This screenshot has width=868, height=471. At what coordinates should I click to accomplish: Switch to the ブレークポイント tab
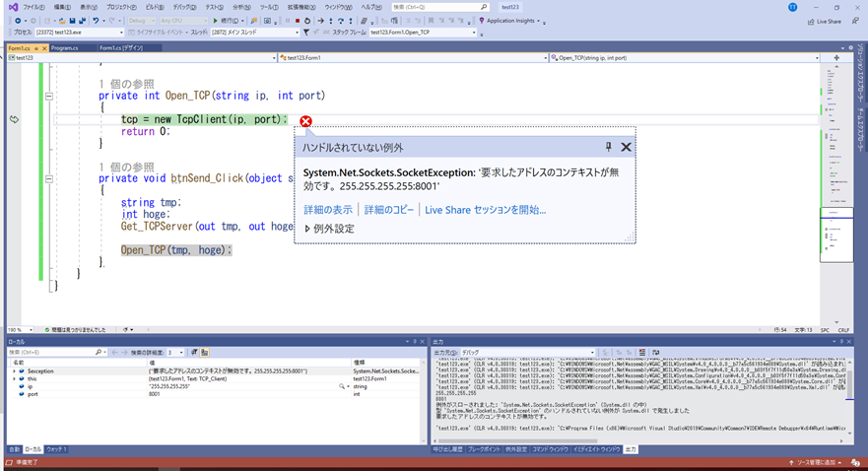[x=484, y=449]
